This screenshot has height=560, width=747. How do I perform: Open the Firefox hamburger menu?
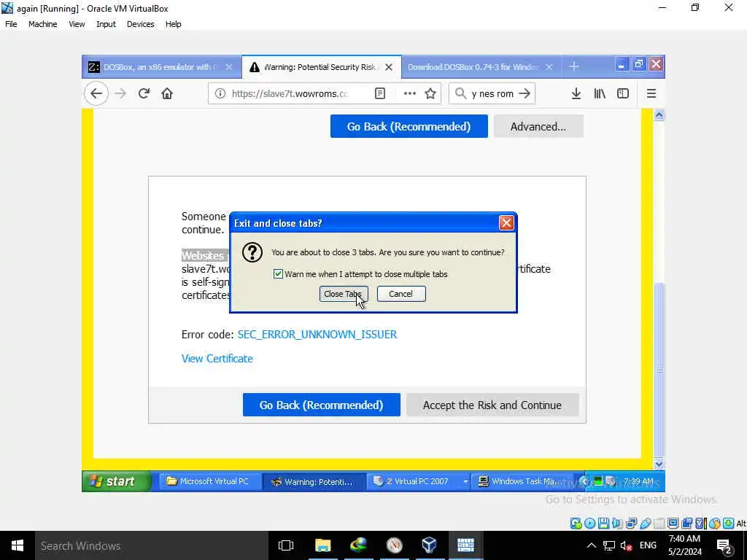click(x=651, y=94)
